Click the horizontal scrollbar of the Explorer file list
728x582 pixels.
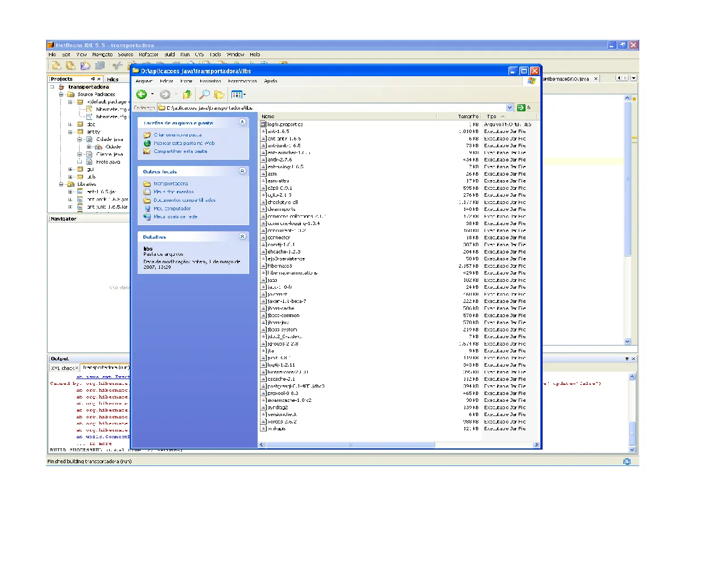coord(350,445)
